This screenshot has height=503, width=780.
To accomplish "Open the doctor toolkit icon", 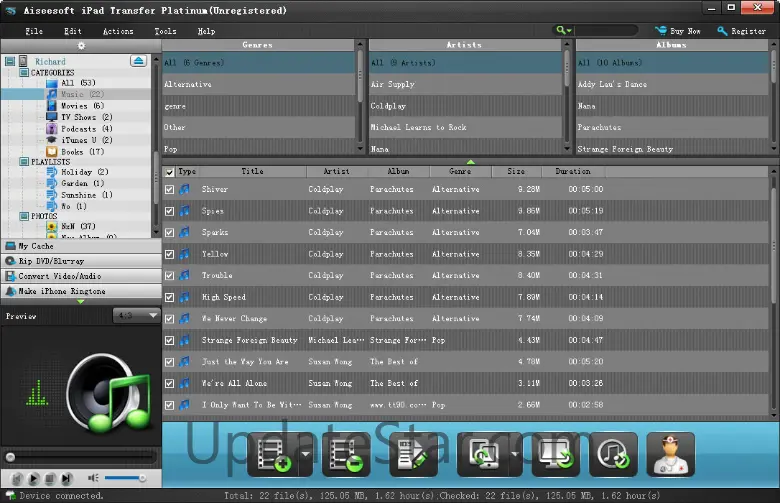I will 671,455.
